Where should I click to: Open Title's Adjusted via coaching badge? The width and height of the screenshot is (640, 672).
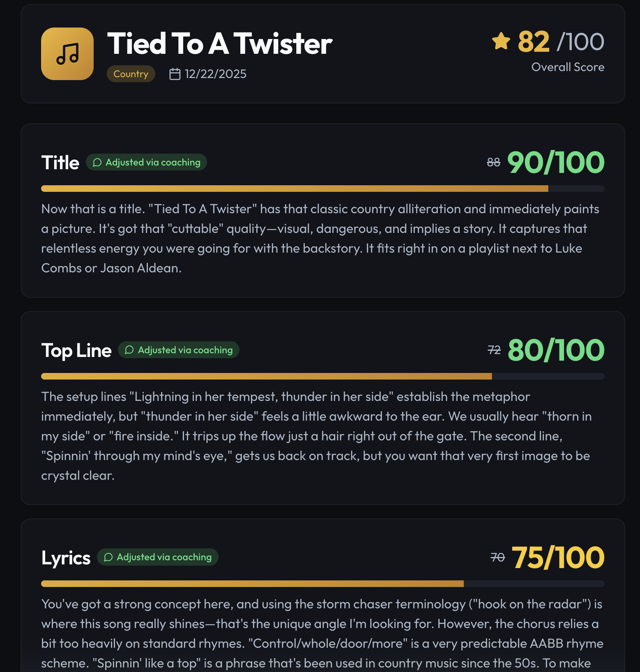click(146, 162)
